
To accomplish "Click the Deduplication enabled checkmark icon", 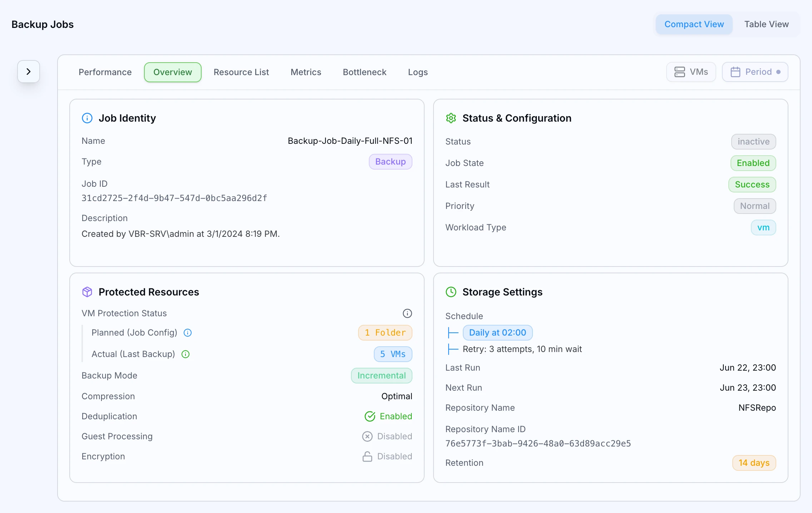I will pyautogui.click(x=370, y=416).
